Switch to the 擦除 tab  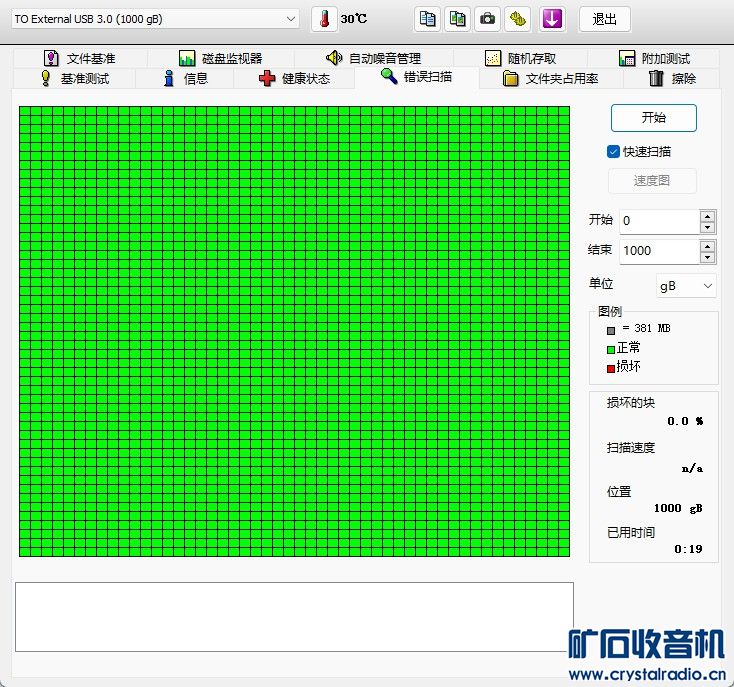click(x=672, y=78)
